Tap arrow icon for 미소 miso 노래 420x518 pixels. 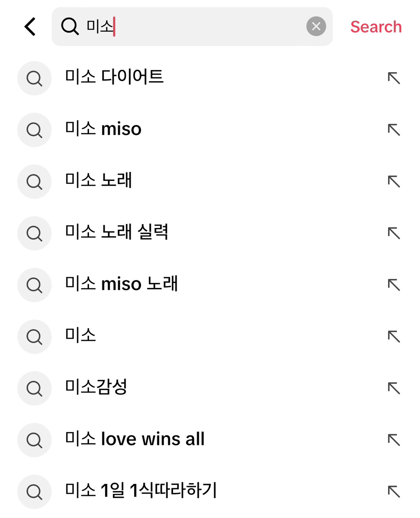coord(394,285)
